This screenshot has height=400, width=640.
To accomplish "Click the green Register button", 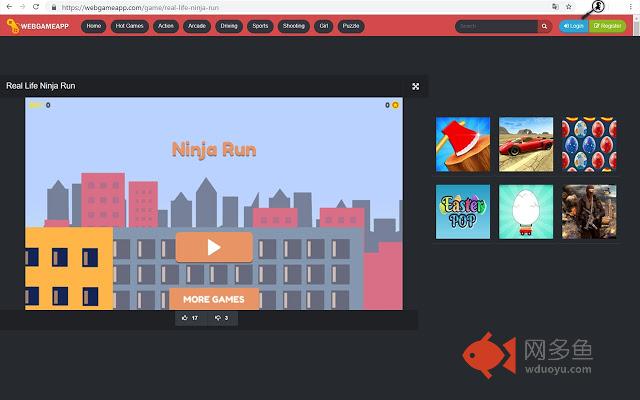I will [607, 26].
